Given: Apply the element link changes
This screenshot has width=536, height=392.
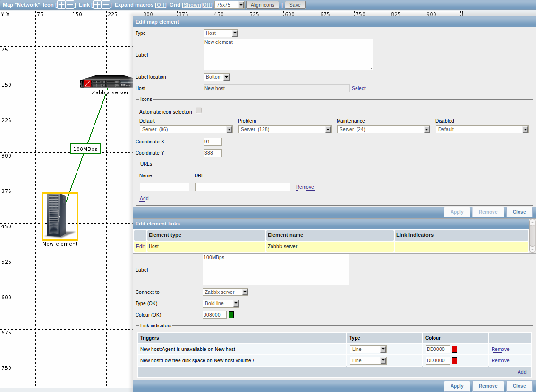Looking at the screenshot, I should pyautogui.click(x=457, y=386).
